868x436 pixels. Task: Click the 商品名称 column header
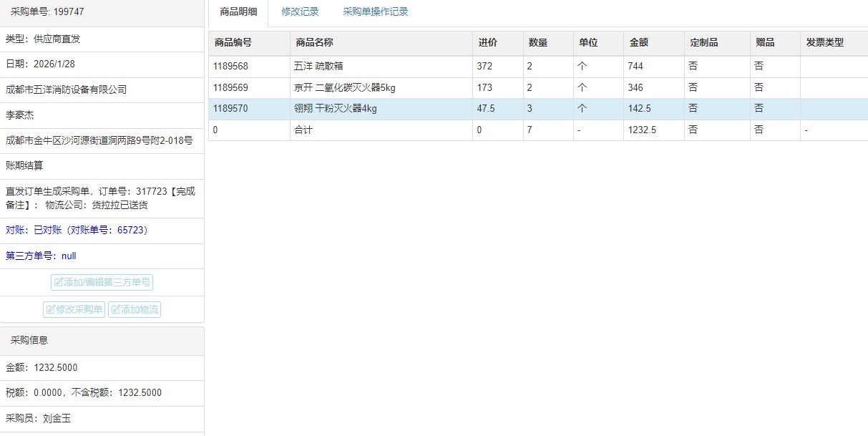tap(315, 43)
